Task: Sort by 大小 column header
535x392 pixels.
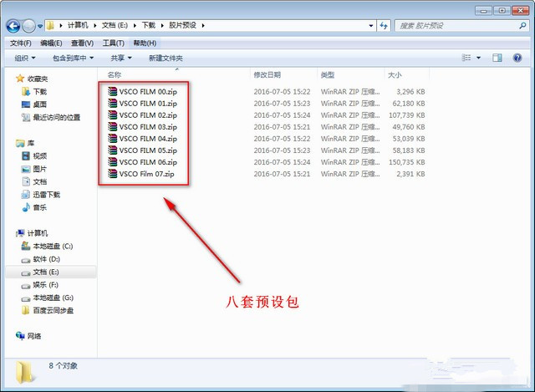Action: pos(395,74)
